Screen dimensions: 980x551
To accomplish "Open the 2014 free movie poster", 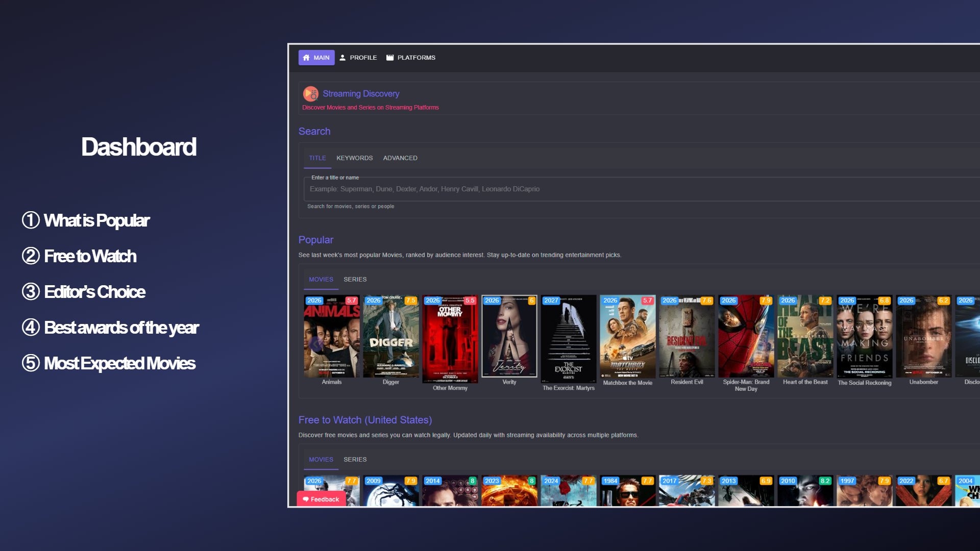I will coord(450,491).
